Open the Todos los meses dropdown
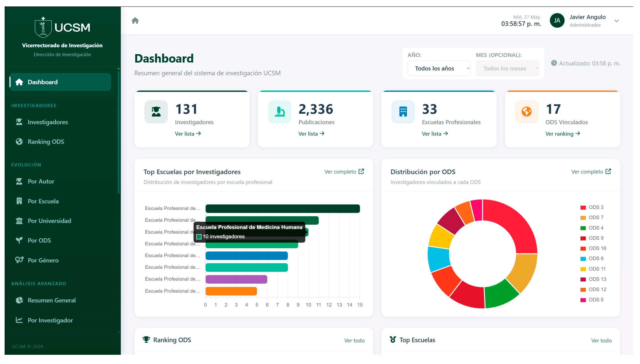Viewport: 640px width, 364px height. pos(507,68)
